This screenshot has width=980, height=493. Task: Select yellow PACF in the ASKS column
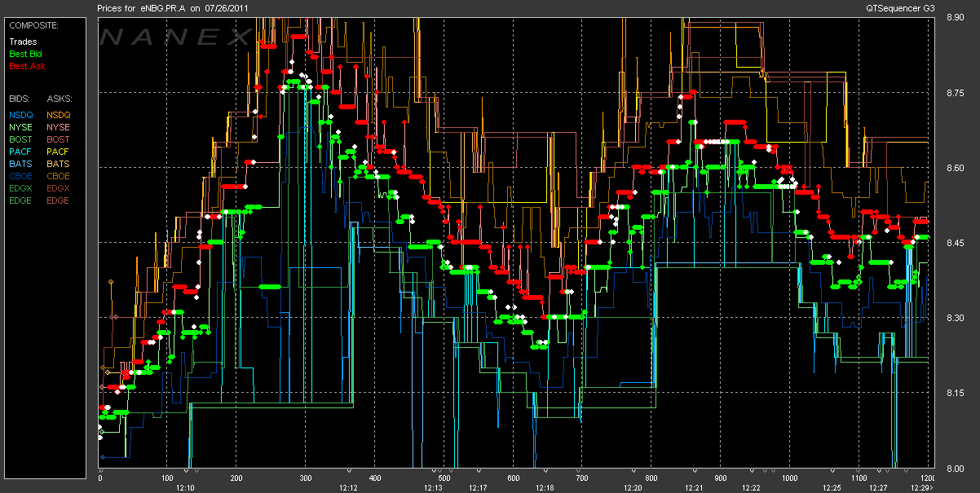click(x=58, y=152)
